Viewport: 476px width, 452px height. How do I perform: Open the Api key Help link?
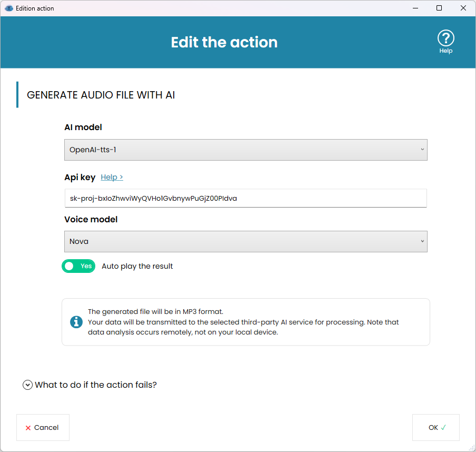112,177
